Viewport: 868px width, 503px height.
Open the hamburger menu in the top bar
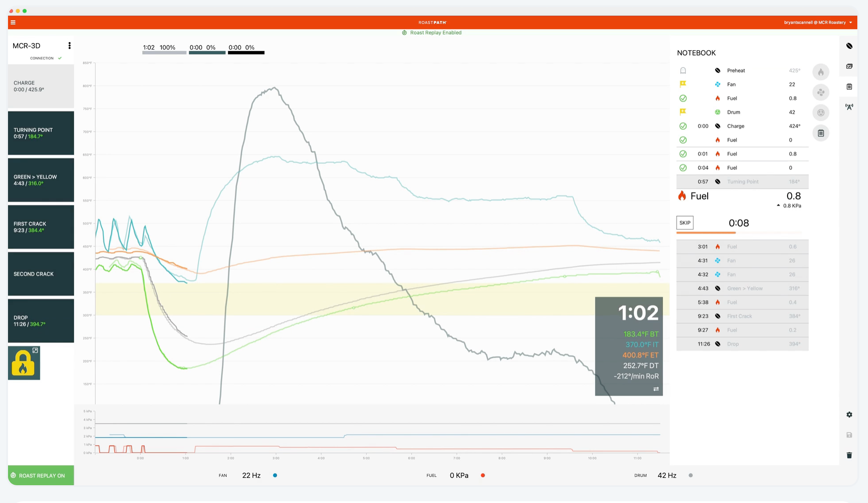click(13, 22)
